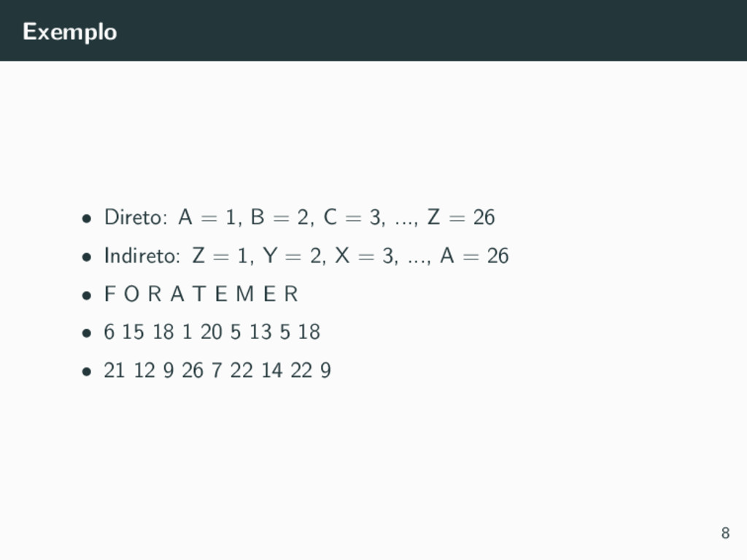
Task: Click the word 'Indireto:' in second bullet
Action: [142, 256]
